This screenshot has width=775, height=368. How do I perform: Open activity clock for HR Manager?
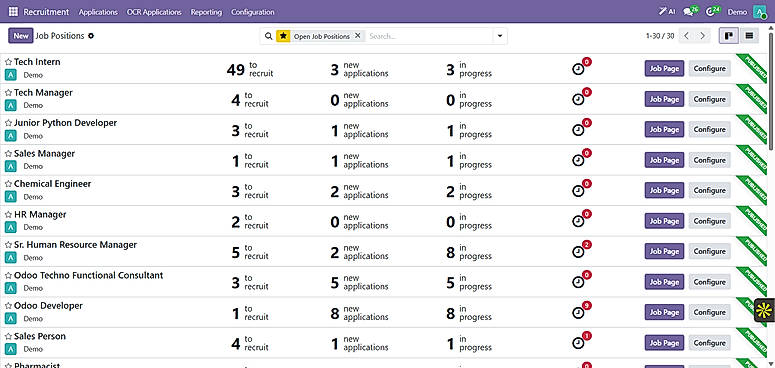(x=578, y=221)
